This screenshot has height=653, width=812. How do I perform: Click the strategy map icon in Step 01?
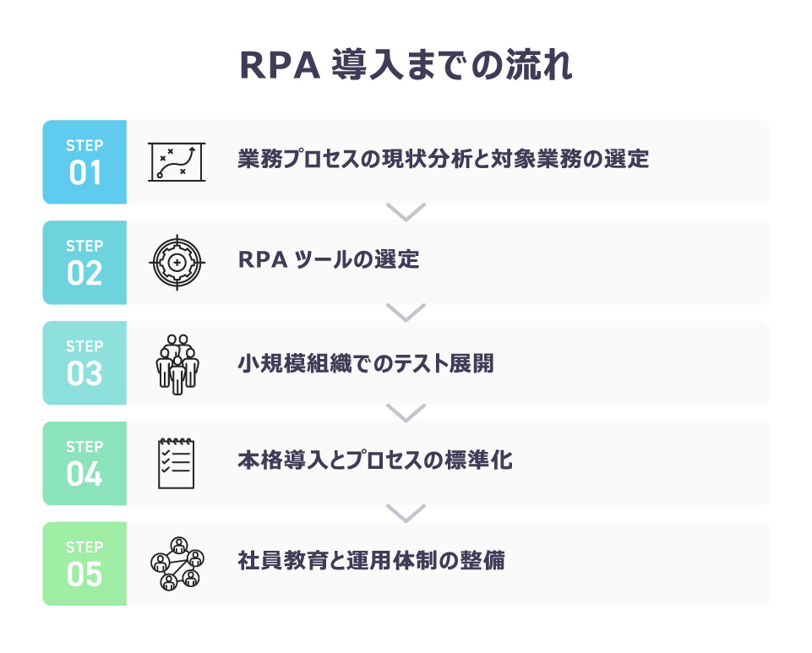[x=177, y=162]
